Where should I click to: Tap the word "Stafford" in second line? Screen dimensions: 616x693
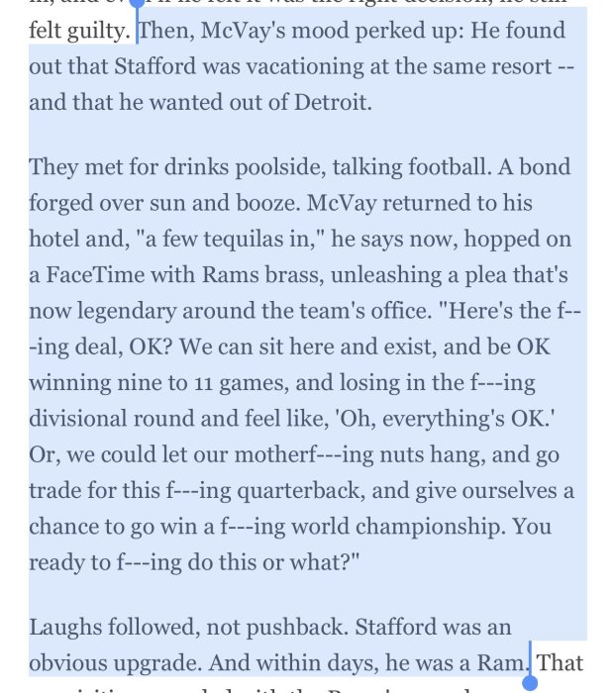[154, 66]
